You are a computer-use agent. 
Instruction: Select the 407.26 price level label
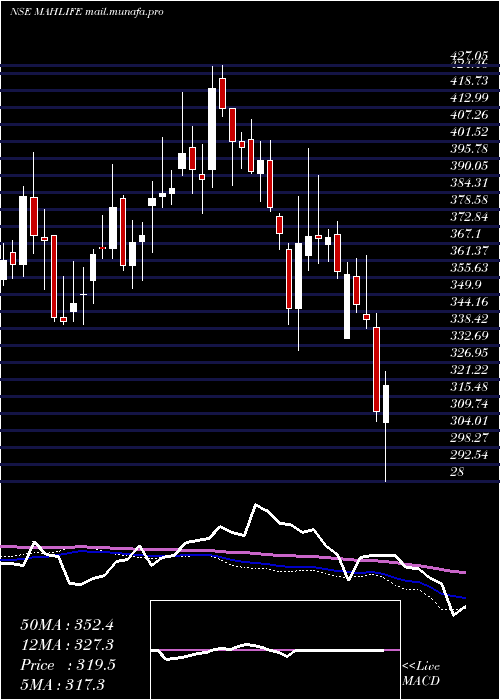(x=469, y=115)
